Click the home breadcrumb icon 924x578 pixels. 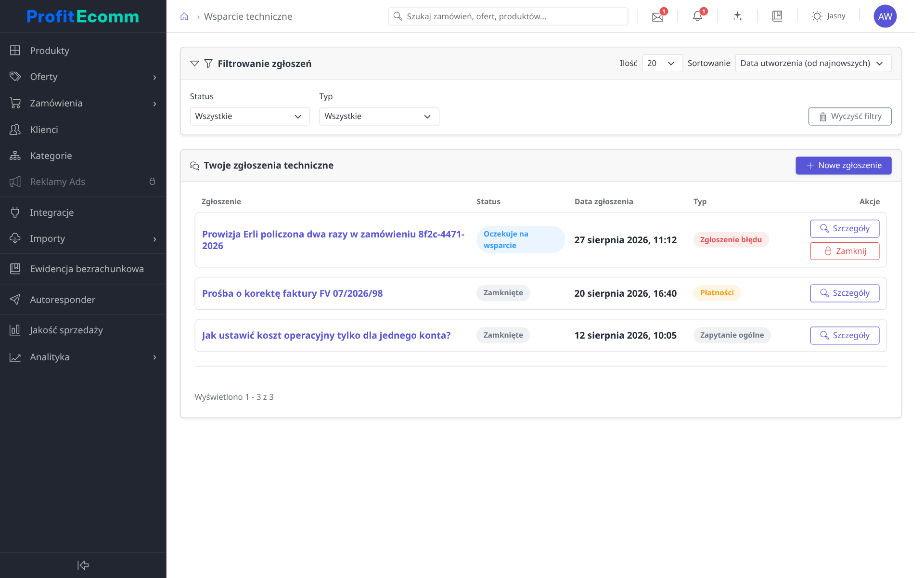(184, 16)
